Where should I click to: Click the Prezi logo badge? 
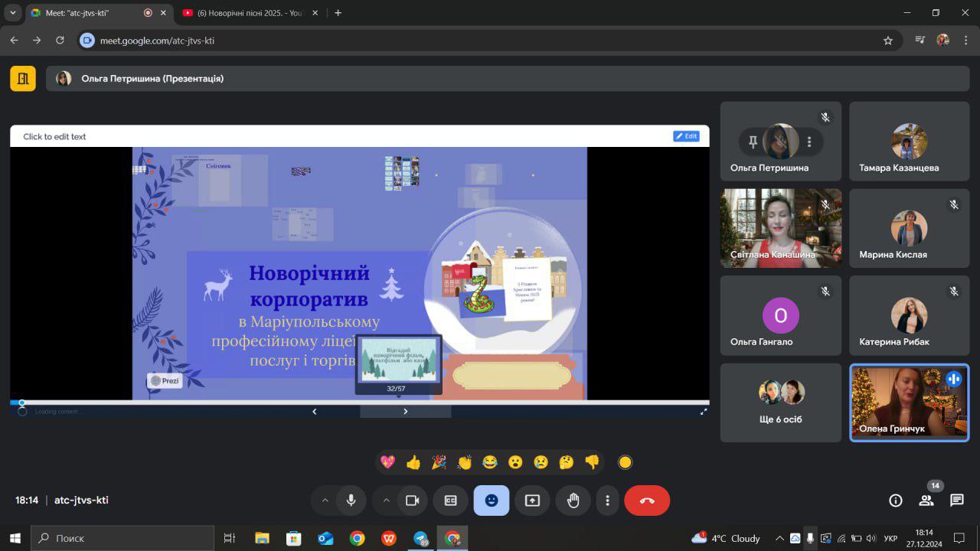tap(165, 380)
